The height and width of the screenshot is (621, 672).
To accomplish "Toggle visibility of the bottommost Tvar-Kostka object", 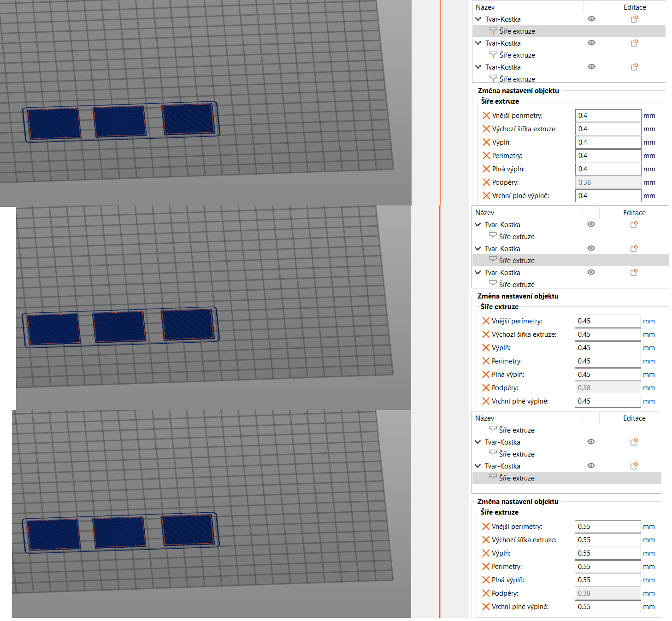I will point(591,466).
